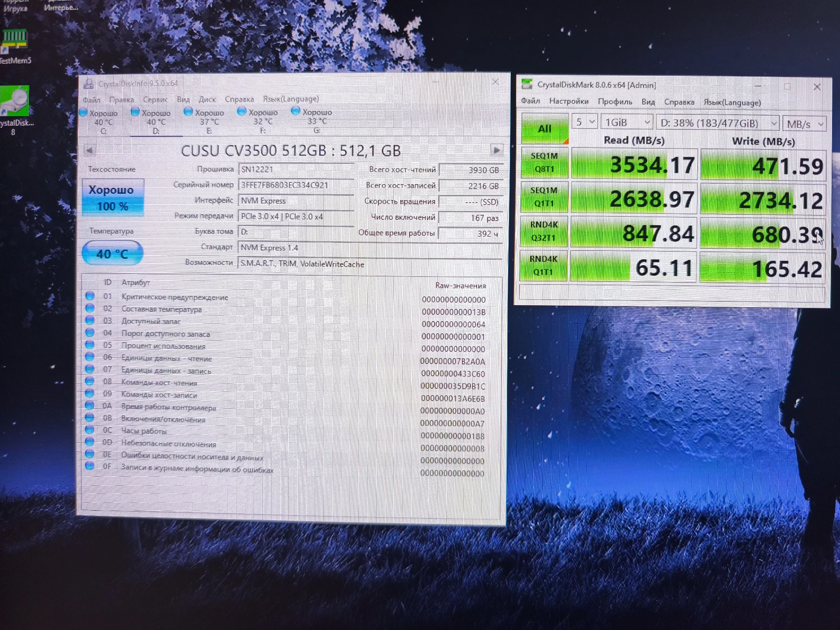Viewport: 840px width, 630px height.
Task: Select the disk E: 37 °C status icon
Action: pos(188,112)
